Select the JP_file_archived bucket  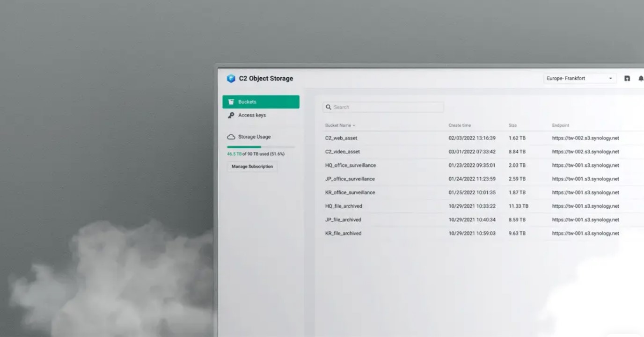[343, 220]
